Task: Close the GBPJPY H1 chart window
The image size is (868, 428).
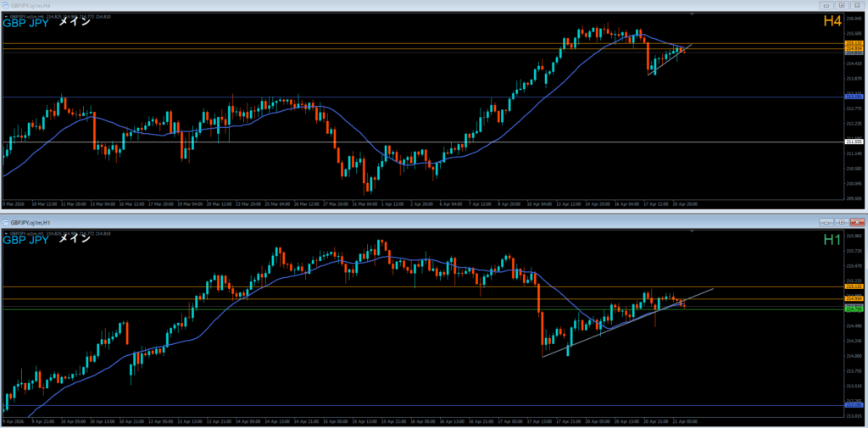Action: (856, 221)
